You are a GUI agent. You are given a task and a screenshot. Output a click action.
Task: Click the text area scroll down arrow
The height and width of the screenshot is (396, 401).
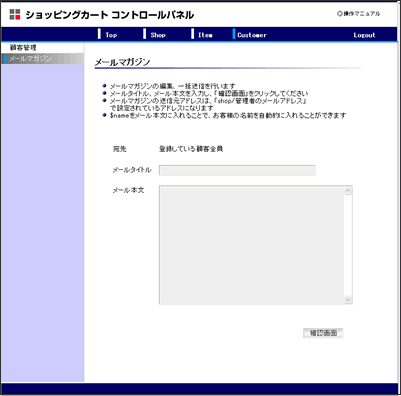(x=348, y=299)
